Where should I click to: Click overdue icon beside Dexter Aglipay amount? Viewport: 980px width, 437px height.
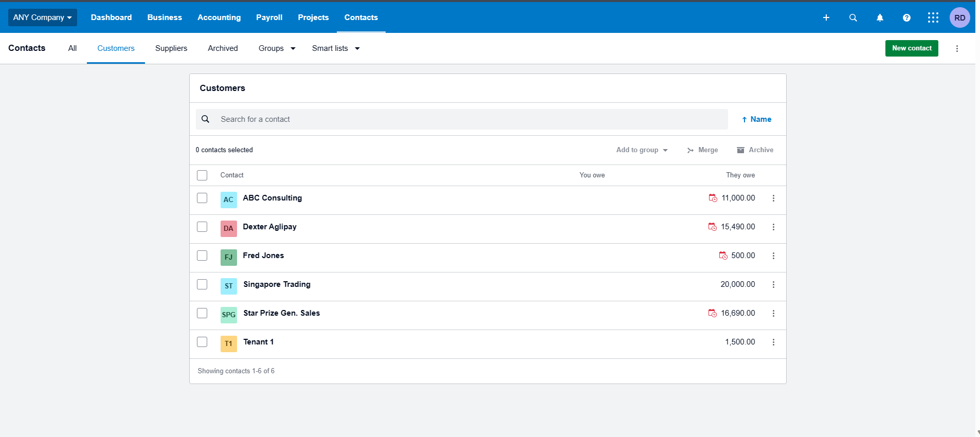(x=713, y=227)
